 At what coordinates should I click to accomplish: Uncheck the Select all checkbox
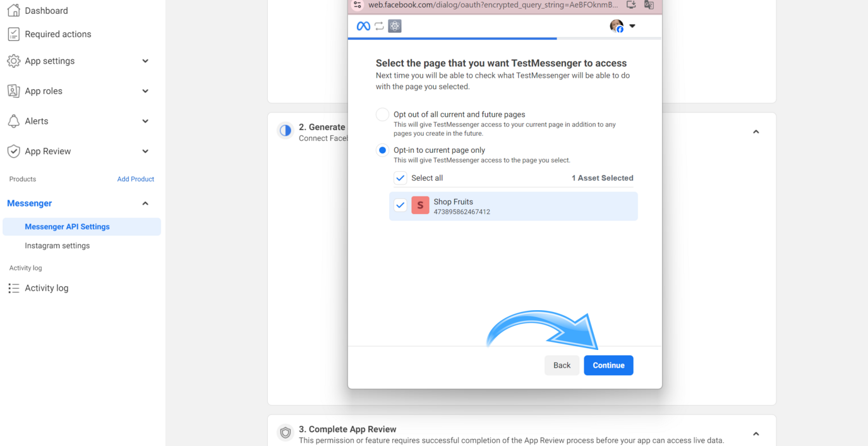click(x=400, y=178)
